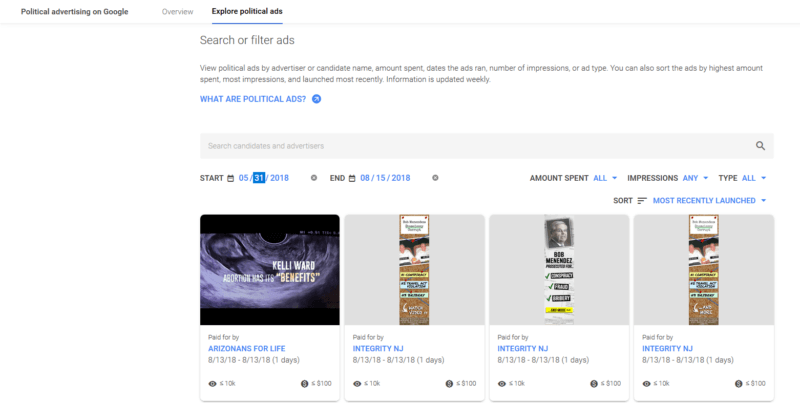Screen dimensions: 800x403
Task: Click the dollar icon on the Bob Menendez portrait ad card
Action: click(593, 384)
